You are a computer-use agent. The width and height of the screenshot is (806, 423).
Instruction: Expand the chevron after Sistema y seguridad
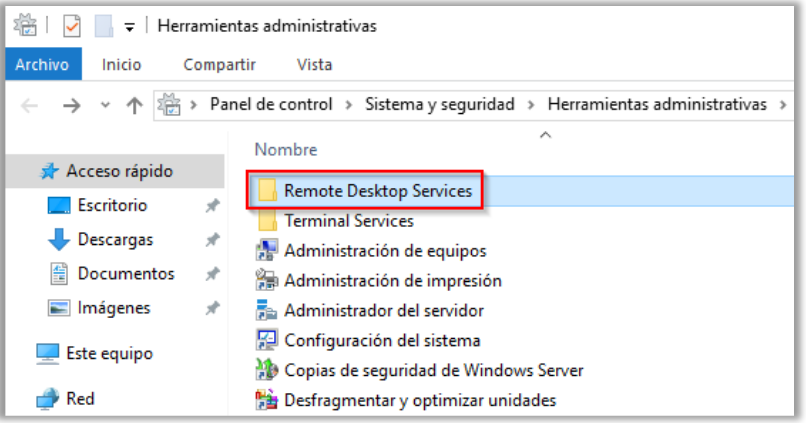(530, 104)
